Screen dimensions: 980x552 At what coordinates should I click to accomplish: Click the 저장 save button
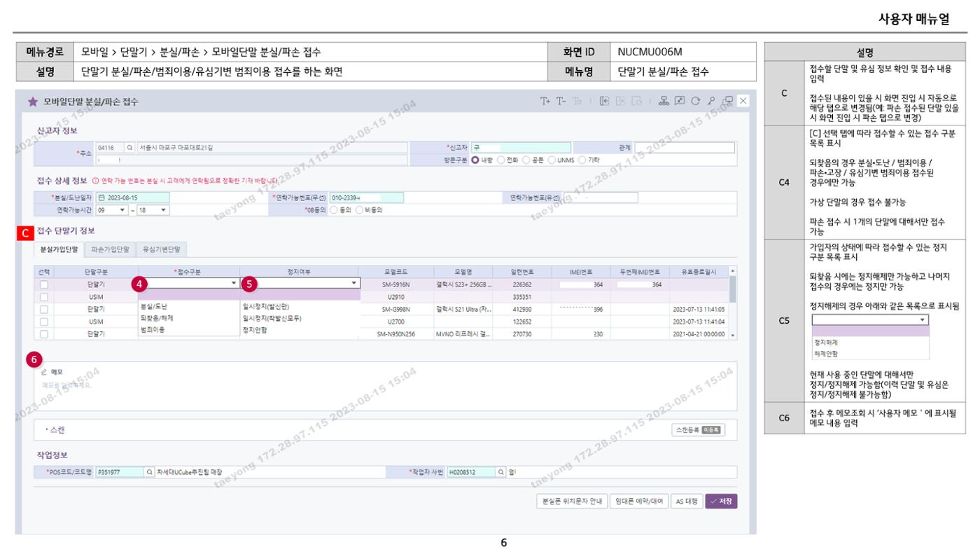(721, 501)
